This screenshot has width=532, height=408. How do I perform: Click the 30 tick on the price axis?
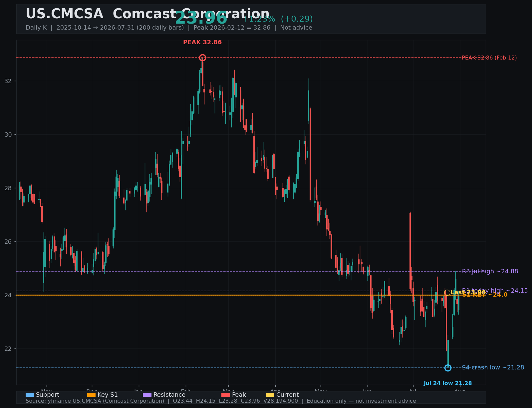(7, 135)
